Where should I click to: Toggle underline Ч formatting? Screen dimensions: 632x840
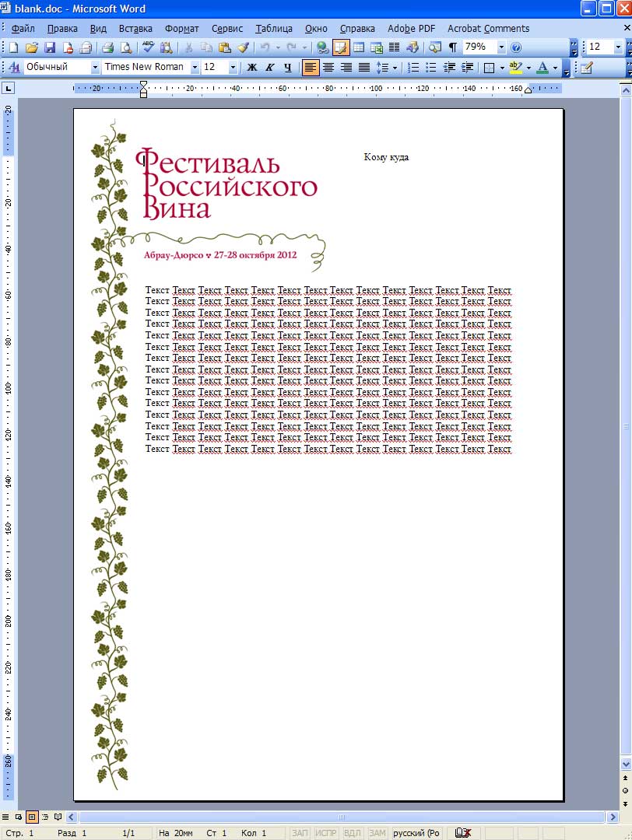point(288,68)
